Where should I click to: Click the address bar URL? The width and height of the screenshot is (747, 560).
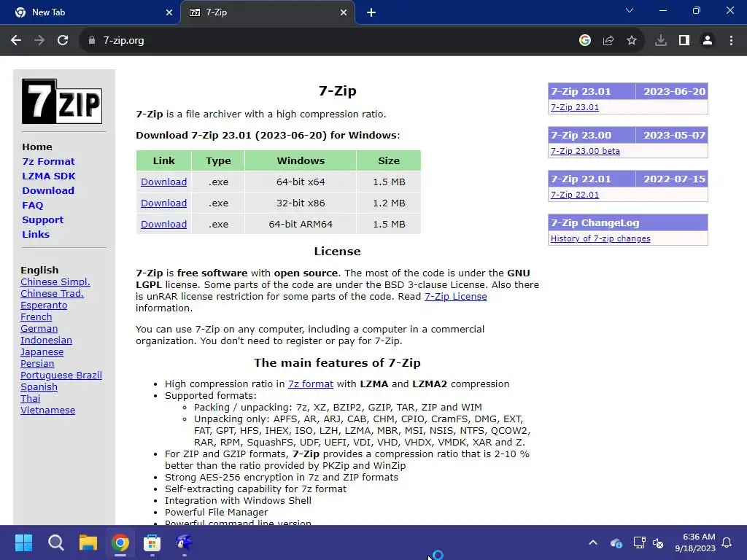click(124, 41)
